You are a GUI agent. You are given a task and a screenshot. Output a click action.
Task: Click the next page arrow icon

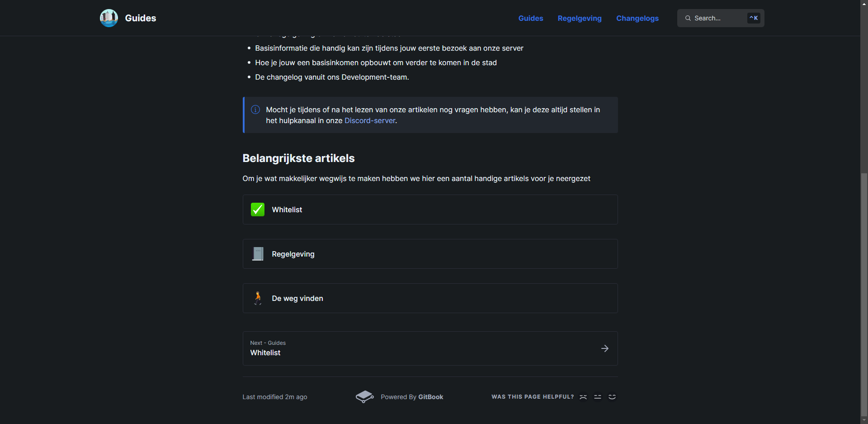[604, 348]
